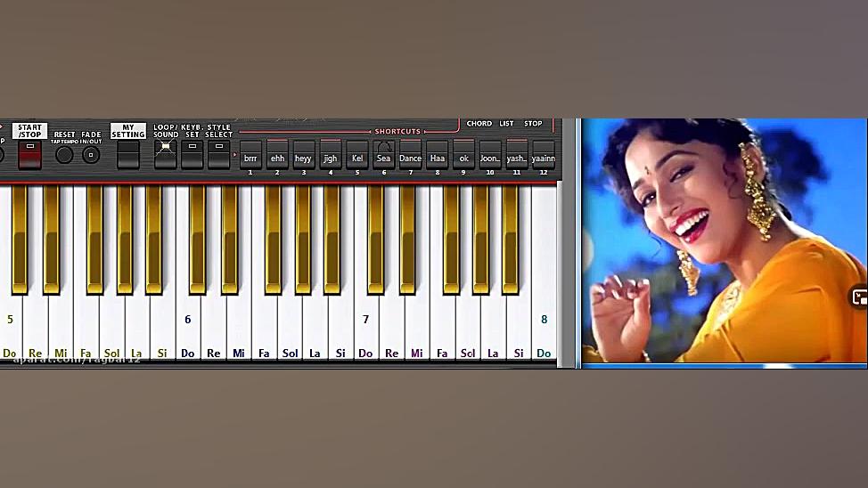This screenshot has width=868, height=488.
Task: Play gold sharp key between Sol6 and La6
Action: pos(303,239)
